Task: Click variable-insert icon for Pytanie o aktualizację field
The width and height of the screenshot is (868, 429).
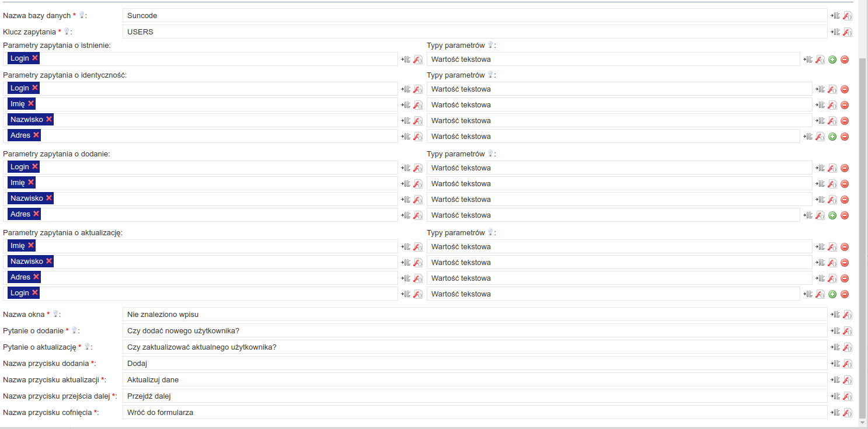Action: (x=835, y=347)
